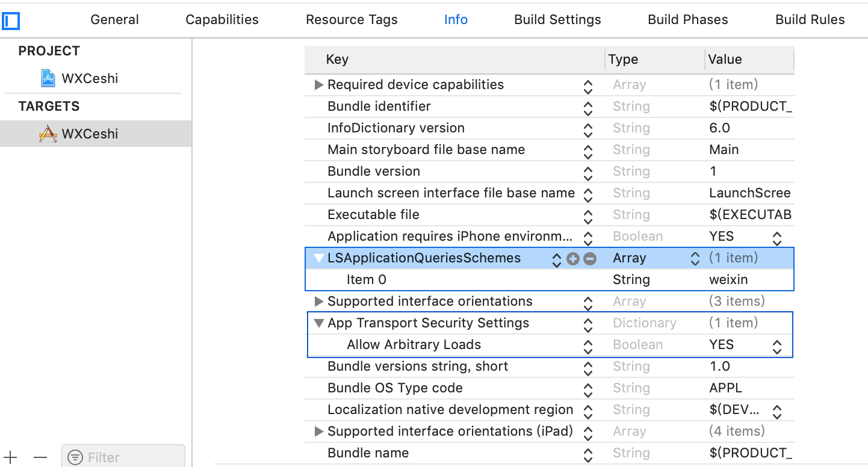Open type dropdown for LSApplicationQueriesSchemes Array

[695, 259]
